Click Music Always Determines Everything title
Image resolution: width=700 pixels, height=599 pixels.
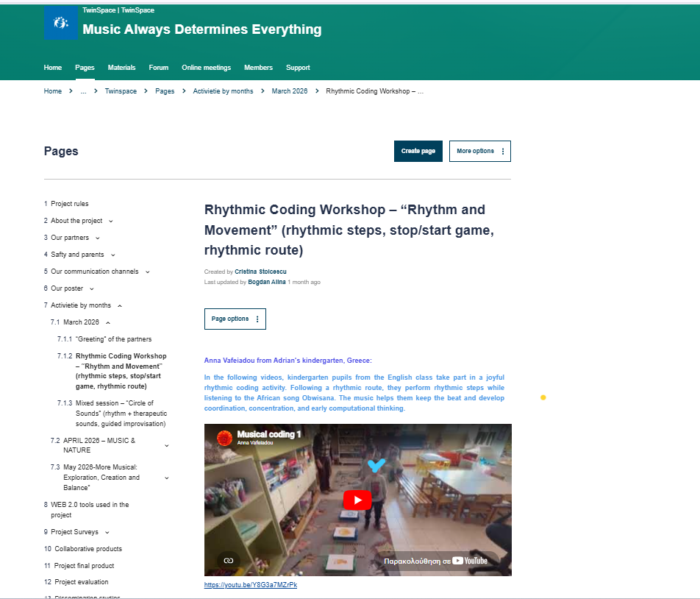coord(201,29)
